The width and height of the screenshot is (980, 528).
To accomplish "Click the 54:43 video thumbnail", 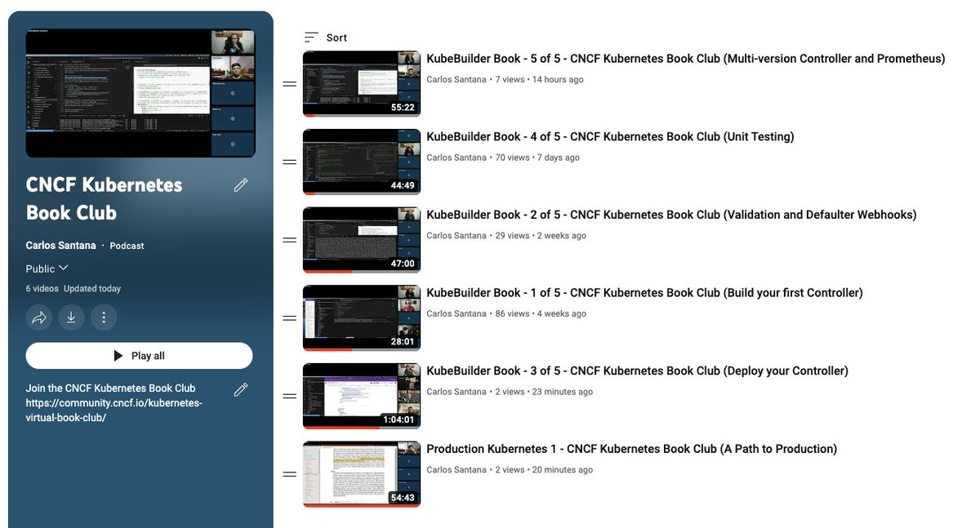I will [362, 474].
